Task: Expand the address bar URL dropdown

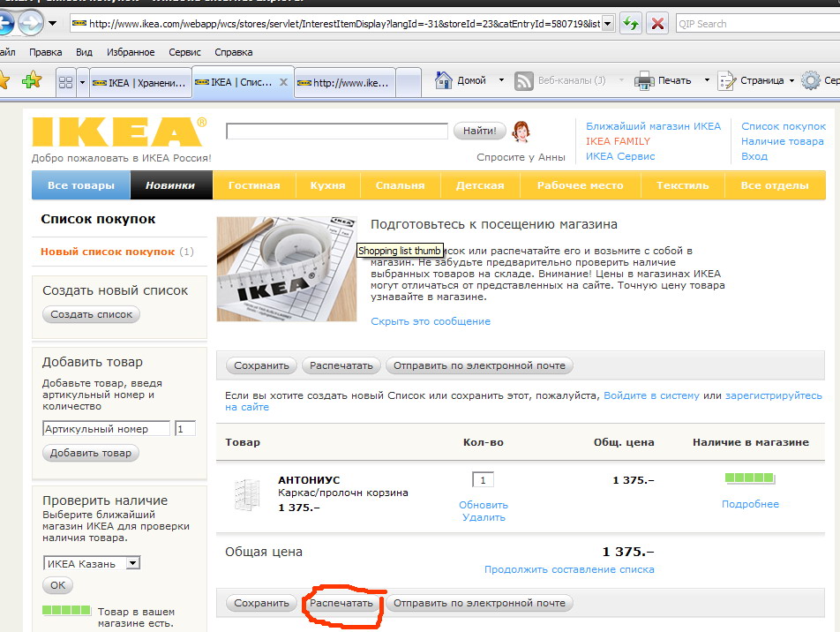Action: coord(608,24)
